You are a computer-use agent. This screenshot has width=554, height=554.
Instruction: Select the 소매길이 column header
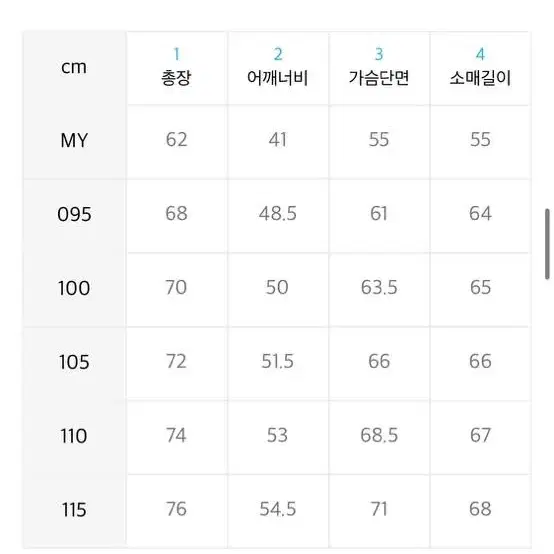[480, 68]
